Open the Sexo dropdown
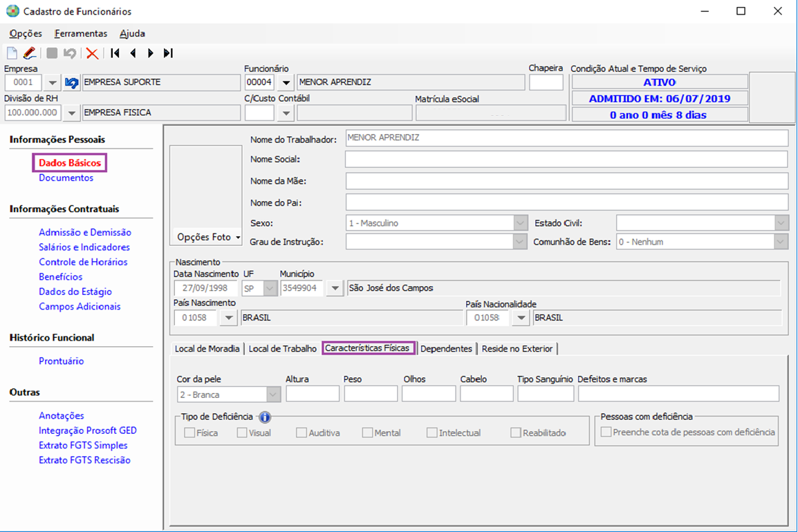 point(520,222)
